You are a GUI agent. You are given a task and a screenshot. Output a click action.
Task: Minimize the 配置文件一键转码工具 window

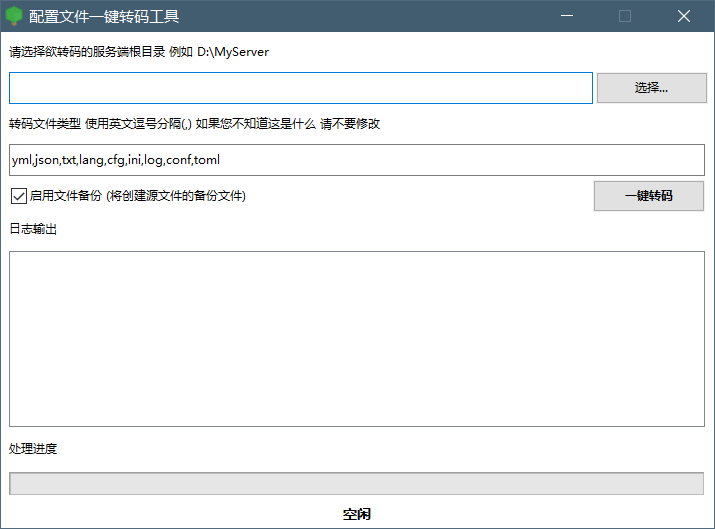[x=566, y=16]
